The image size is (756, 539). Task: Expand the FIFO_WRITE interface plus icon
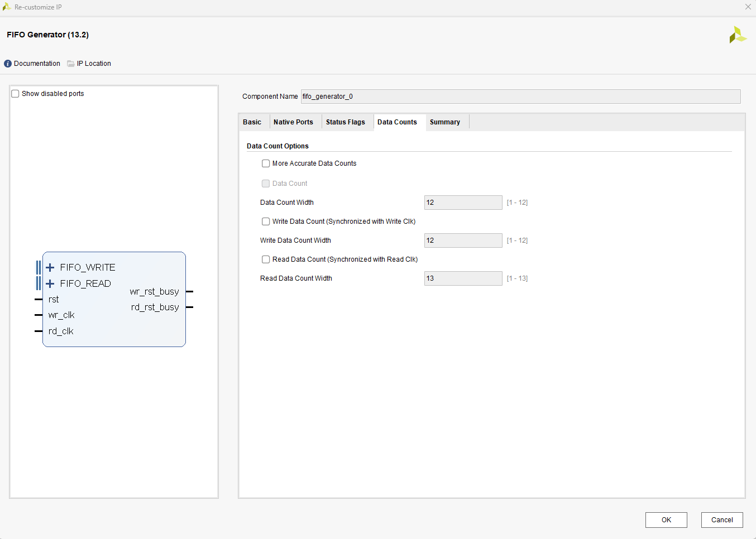click(50, 267)
